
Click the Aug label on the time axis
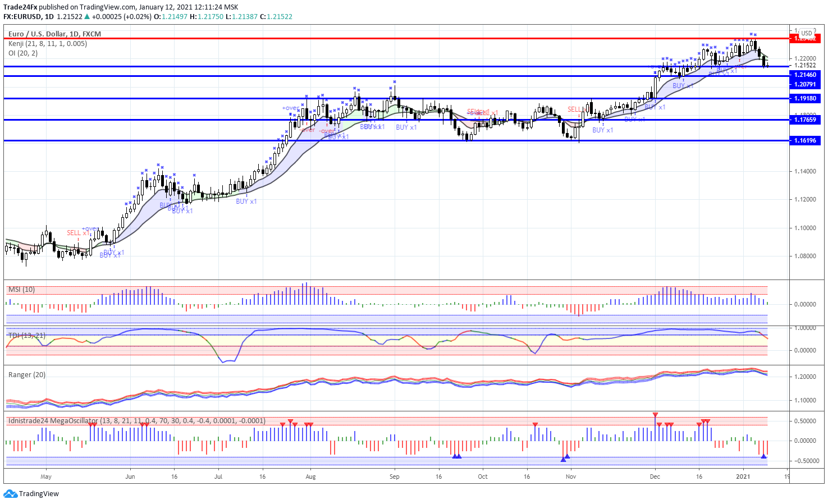click(310, 476)
